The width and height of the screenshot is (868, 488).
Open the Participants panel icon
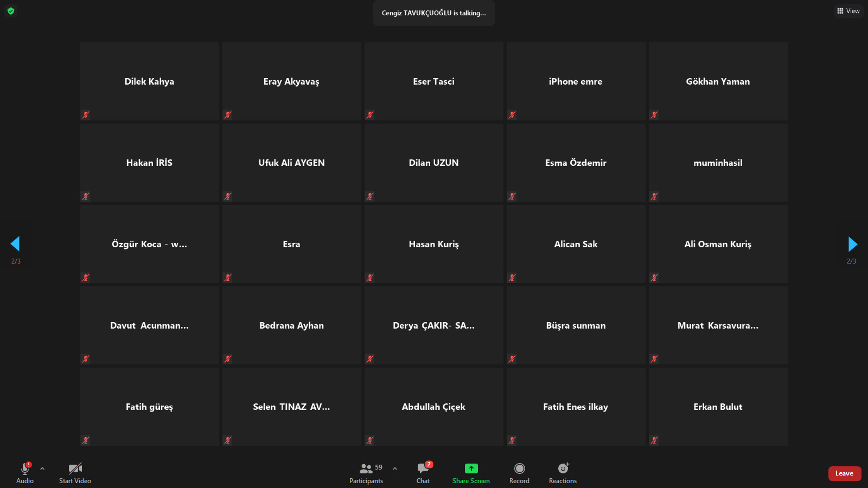click(x=366, y=469)
